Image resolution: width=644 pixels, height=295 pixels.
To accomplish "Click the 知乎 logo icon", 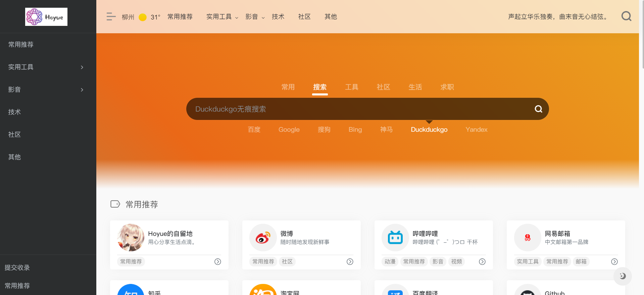I will (x=131, y=290).
